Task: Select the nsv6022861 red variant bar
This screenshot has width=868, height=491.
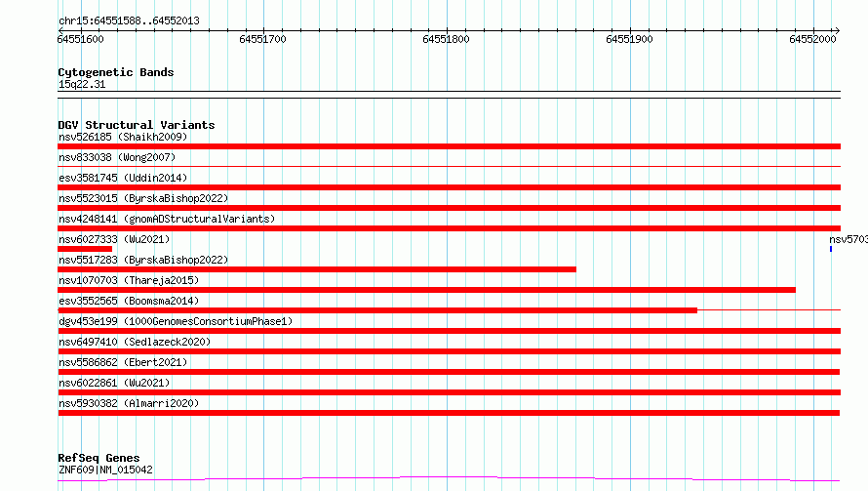Action: pos(449,392)
